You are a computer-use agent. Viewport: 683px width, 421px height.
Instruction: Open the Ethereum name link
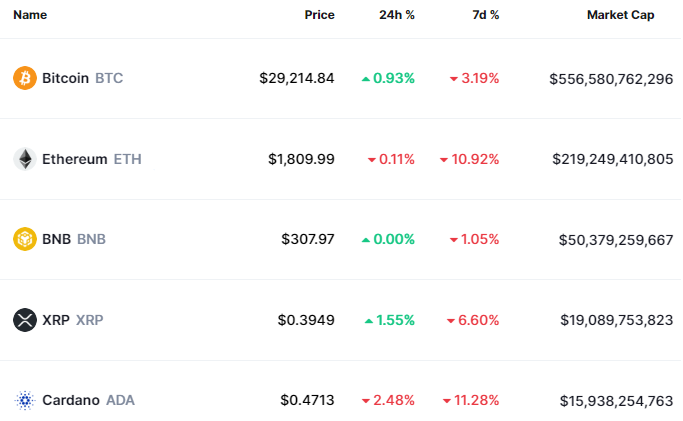click(74, 159)
